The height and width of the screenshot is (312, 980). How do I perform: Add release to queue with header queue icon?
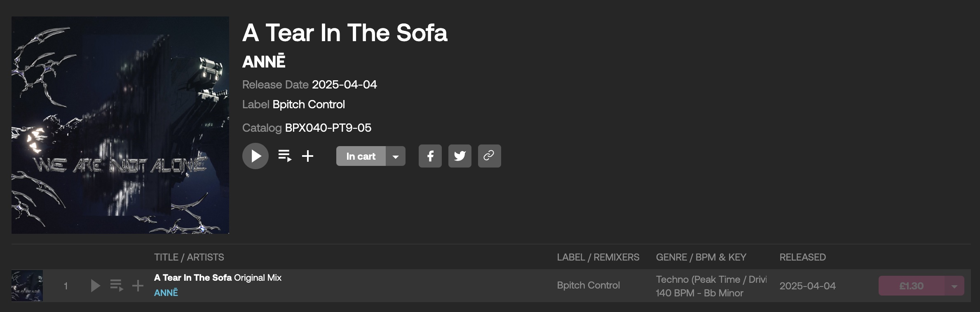[x=285, y=156]
